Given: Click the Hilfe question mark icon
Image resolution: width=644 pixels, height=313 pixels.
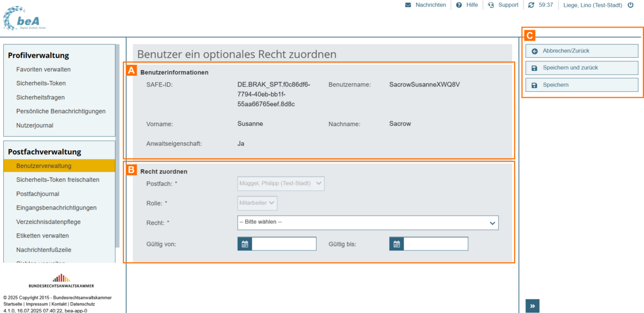Looking at the screenshot, I should (459, 5).
